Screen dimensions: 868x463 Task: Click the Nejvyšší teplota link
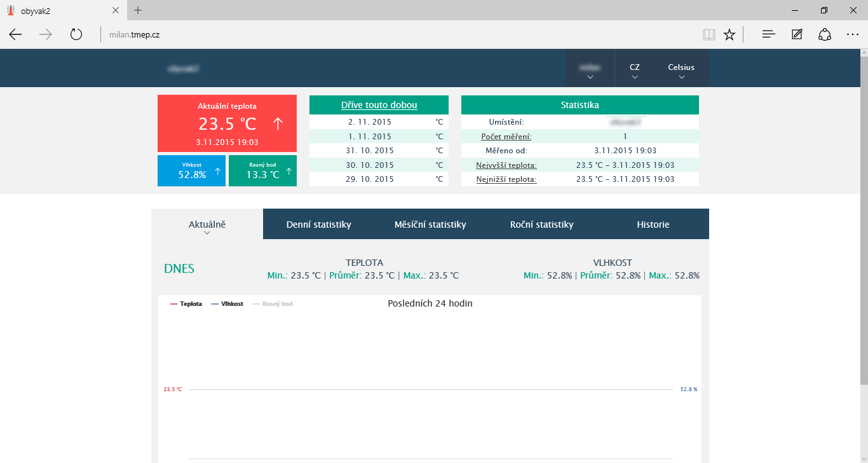coord(506,165)
